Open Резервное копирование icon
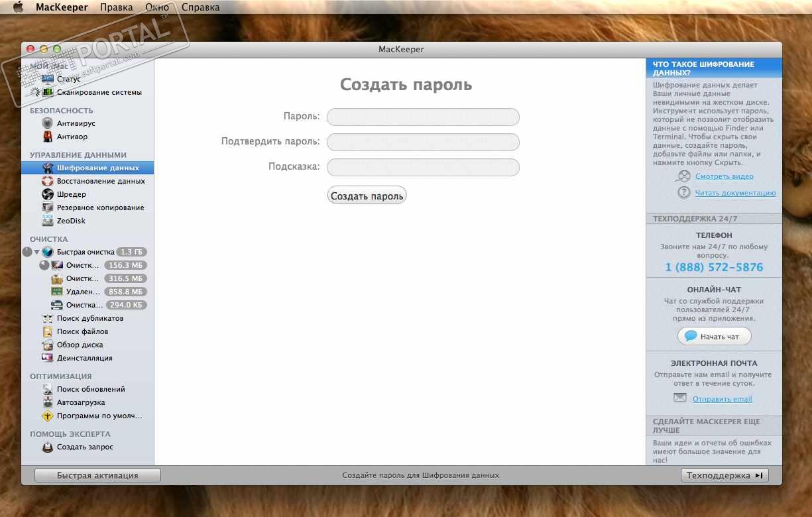812x517 pixels. point(48,207)
